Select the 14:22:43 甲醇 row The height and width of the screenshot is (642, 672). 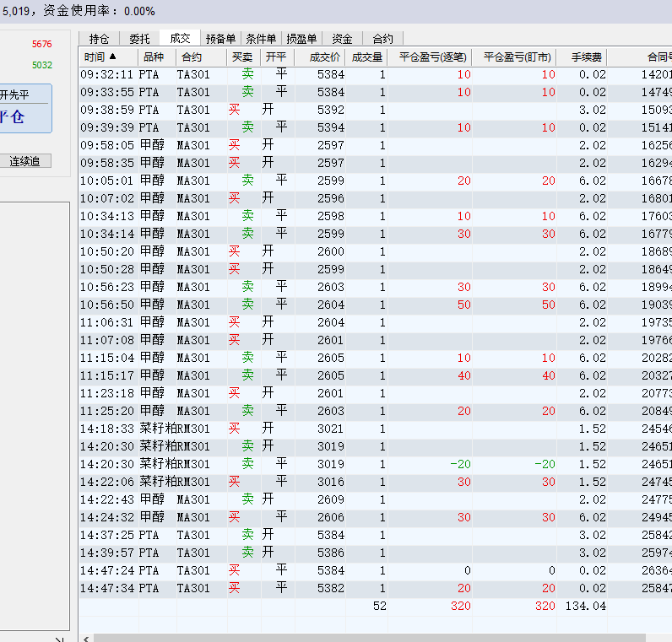(376, 499)
